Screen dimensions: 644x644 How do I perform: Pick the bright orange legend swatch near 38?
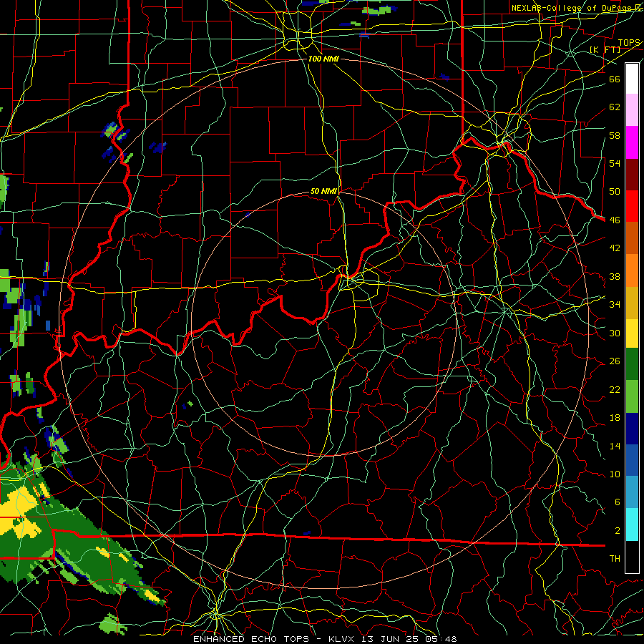point(632,270)
